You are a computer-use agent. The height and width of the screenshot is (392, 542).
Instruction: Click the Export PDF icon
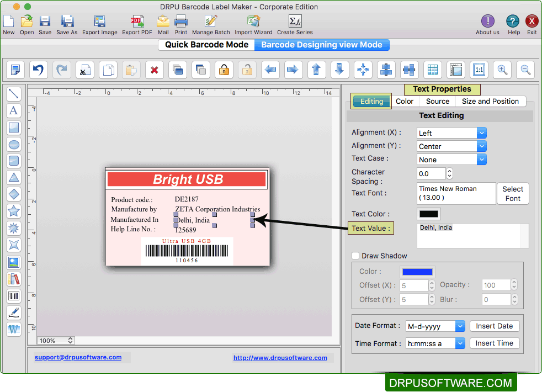(x=137, y=22)
